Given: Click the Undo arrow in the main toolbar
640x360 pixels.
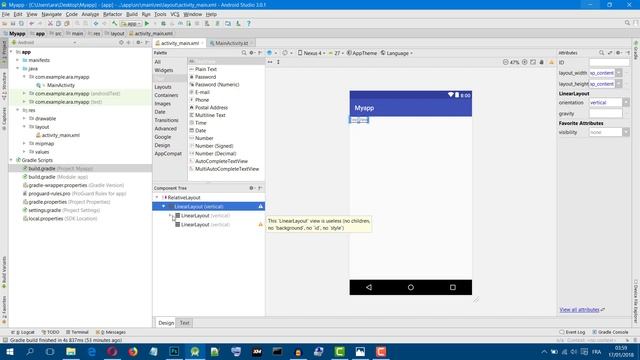Looking at the screenshot, I should [31, 24].
